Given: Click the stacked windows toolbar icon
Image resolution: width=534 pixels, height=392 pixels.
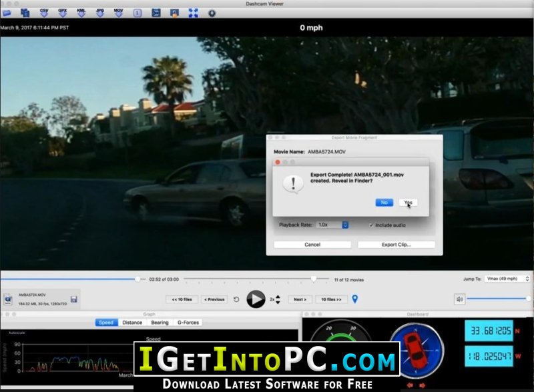Looking at the screenshot, I should 25,13.
